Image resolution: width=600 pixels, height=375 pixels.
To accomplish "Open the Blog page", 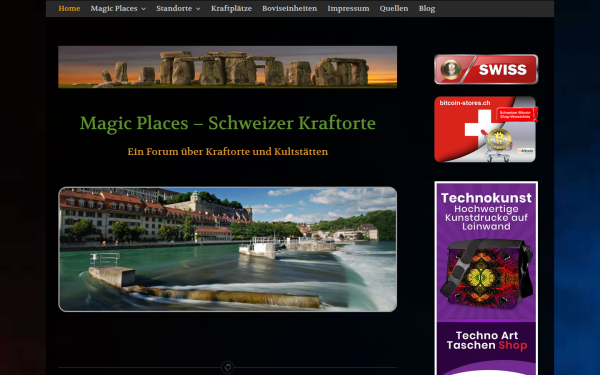I will pos(427,8).
